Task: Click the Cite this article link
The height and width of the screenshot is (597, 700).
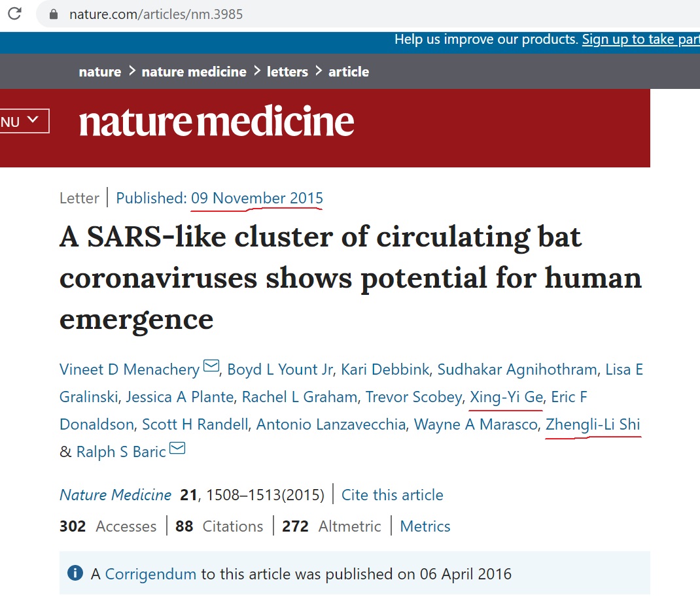Action: coord(392,495)
